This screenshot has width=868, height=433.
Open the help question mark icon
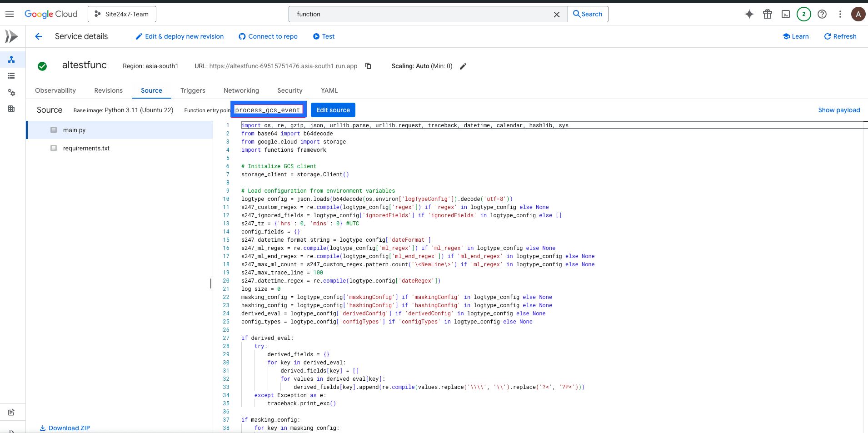822,14
